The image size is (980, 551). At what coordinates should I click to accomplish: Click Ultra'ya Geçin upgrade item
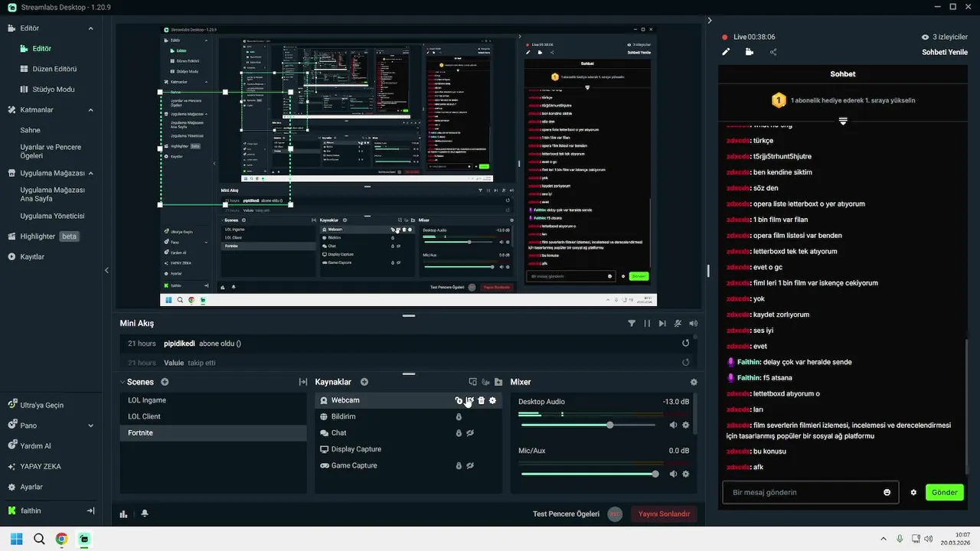click(x=36, y=405)
